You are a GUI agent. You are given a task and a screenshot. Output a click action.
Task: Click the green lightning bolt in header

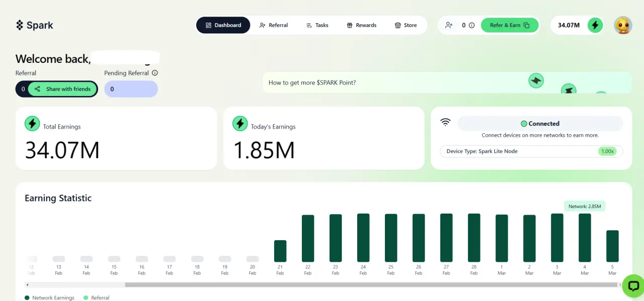coord(595,25)
